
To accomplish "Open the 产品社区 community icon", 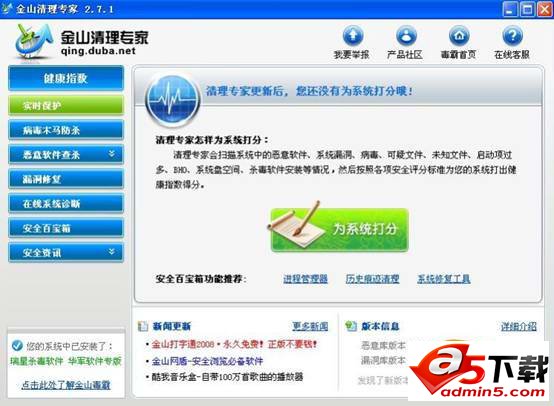I will [x=406, y=35].
